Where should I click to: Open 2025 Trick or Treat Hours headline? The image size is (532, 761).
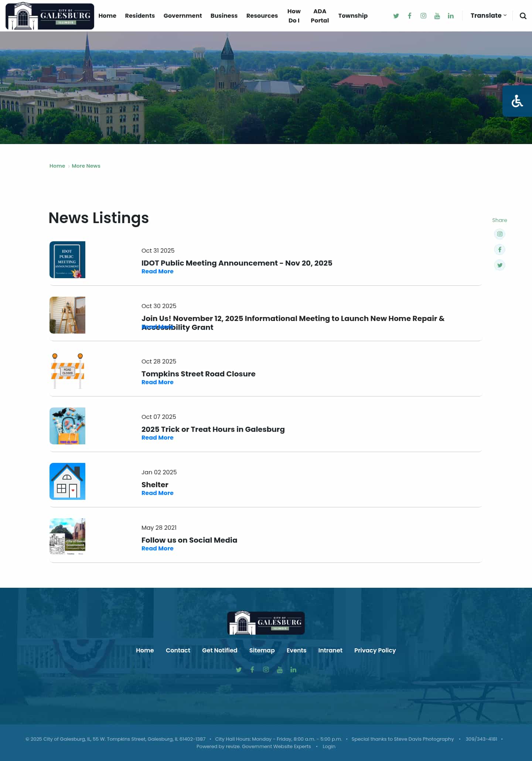click(213, 429)
